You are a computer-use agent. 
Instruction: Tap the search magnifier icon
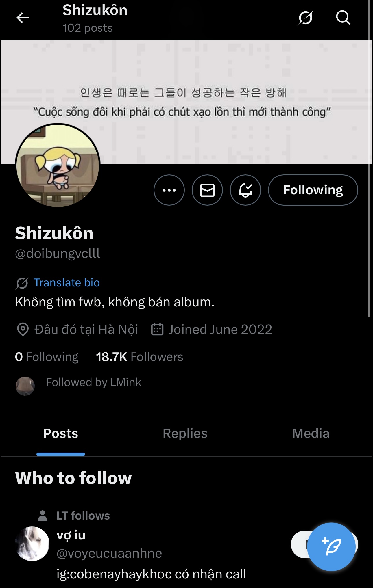[x=343, y=18]
